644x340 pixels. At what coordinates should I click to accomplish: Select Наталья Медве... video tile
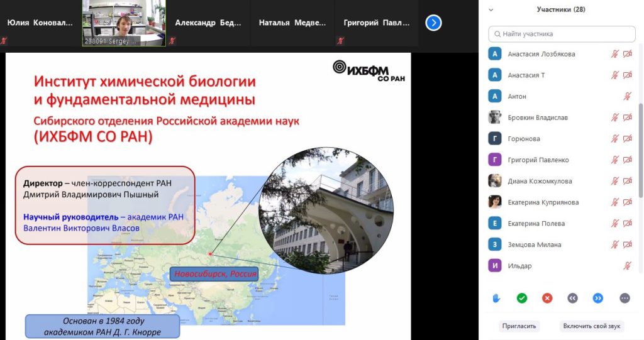[x=292, y=23]
